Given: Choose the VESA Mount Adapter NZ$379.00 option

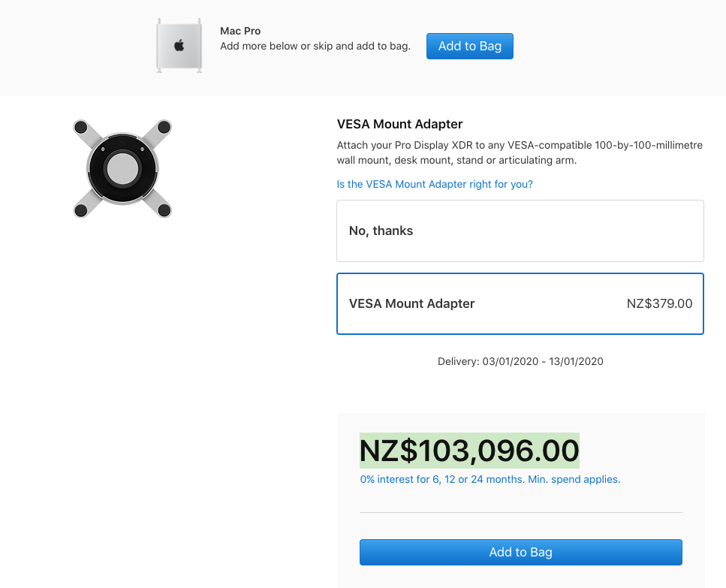Looking at the screenshot, I should click(520, 303).
